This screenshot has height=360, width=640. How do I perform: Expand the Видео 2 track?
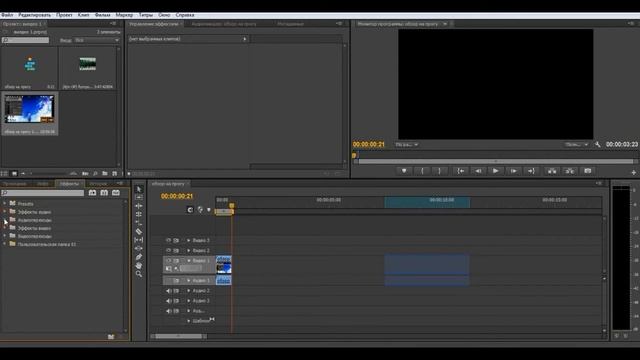(189, 250)
